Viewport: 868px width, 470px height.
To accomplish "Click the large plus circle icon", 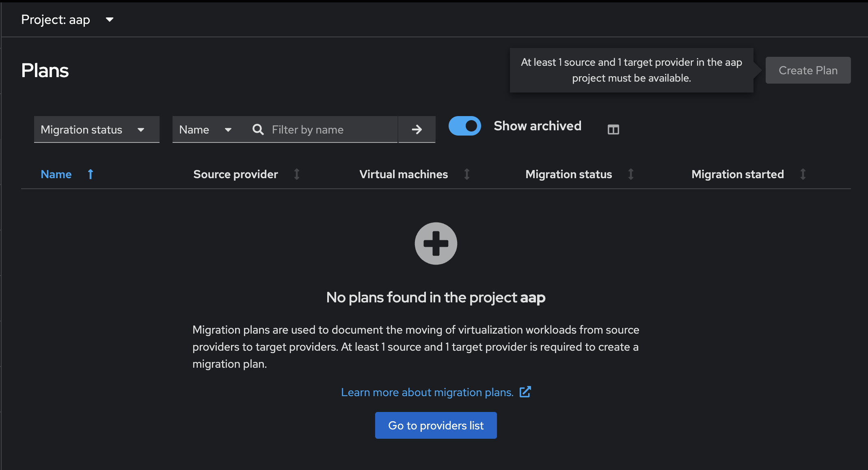I will click(x=436, y=244).
